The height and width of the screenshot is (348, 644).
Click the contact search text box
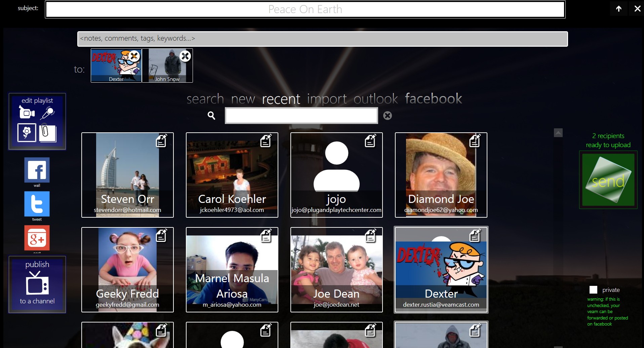(x=301, y=116)
